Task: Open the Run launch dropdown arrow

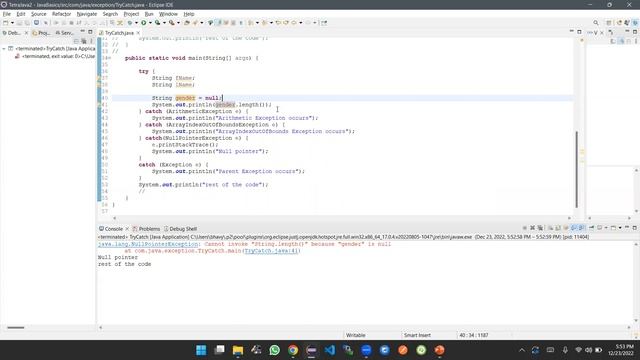Action: (150, 23)
